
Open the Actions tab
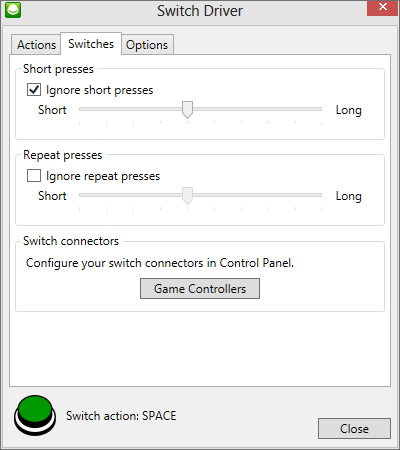36,45
